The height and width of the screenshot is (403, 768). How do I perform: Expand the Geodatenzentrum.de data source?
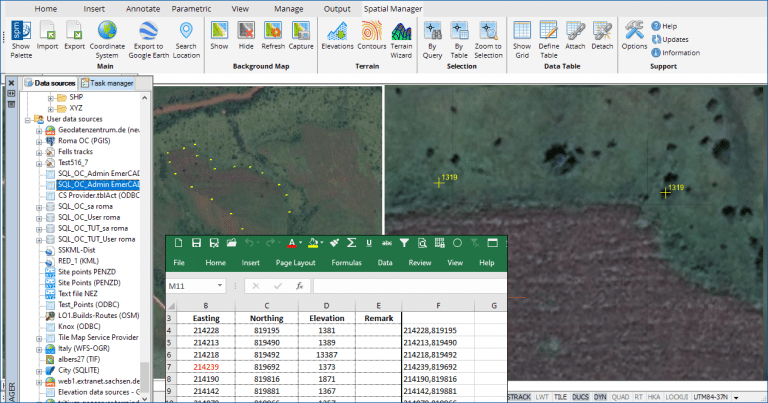pos(39,131)
